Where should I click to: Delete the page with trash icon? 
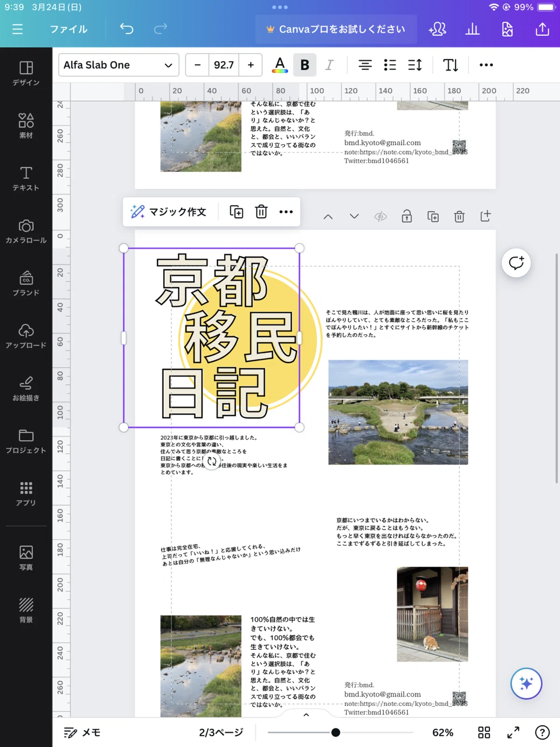point(459,216)
